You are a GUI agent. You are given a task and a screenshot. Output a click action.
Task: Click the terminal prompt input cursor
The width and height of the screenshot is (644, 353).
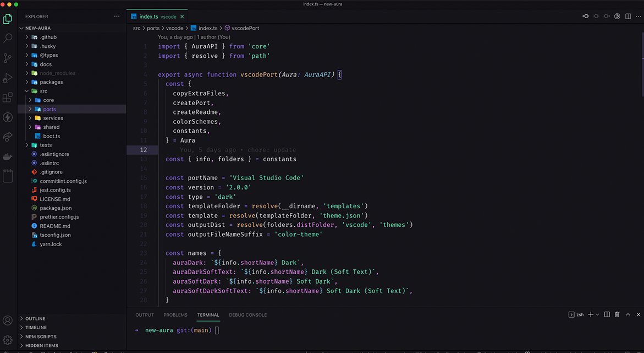[217, 330]
